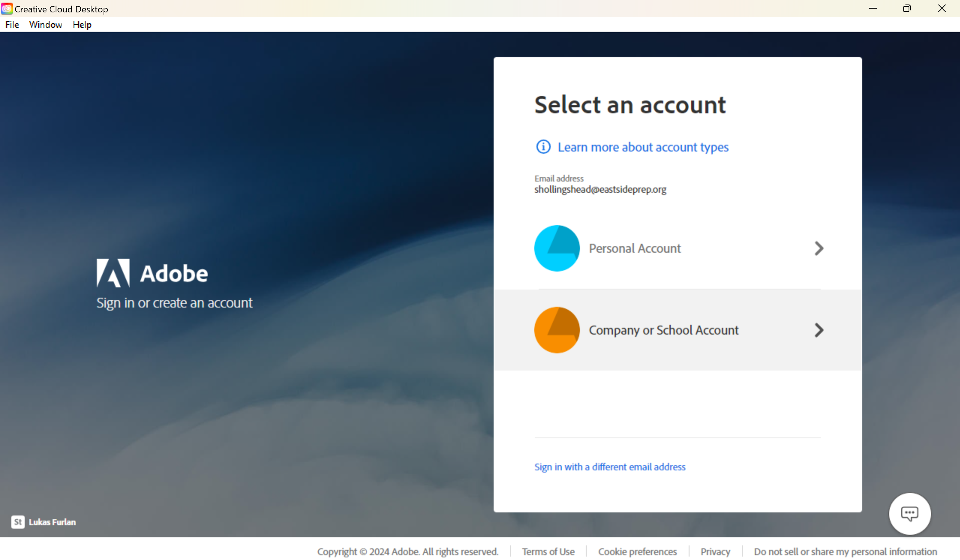Image resolution: width=960 pixels, height=560 pixels.
Task: Open the Terms of Use link
Action: coord(548,552)
